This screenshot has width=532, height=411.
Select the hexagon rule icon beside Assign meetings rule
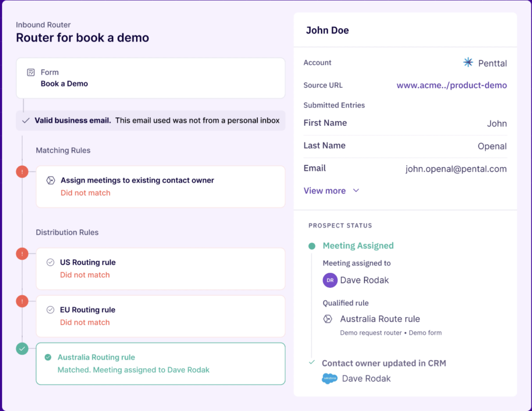coord(49,180)
